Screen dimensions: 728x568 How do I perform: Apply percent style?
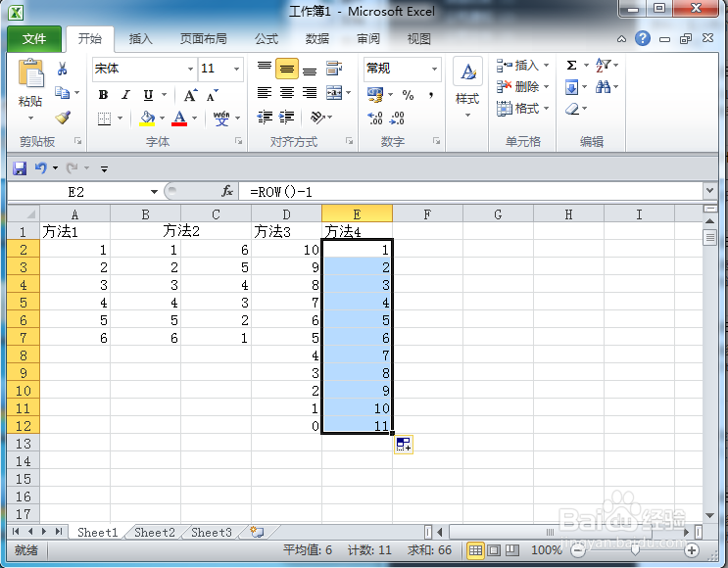(x=409, y=95)
